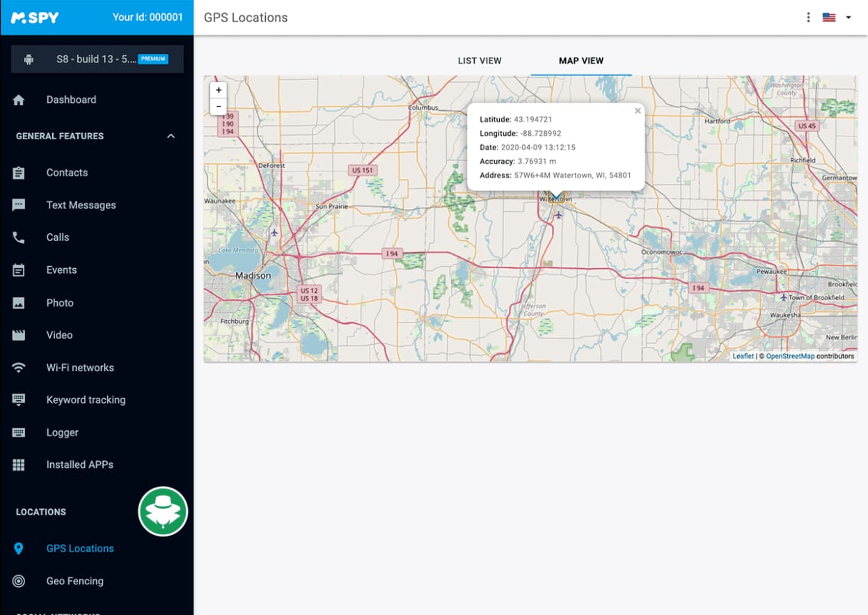
Task: Open the OpenStreetMap attribution link
Action: point(790,356)
